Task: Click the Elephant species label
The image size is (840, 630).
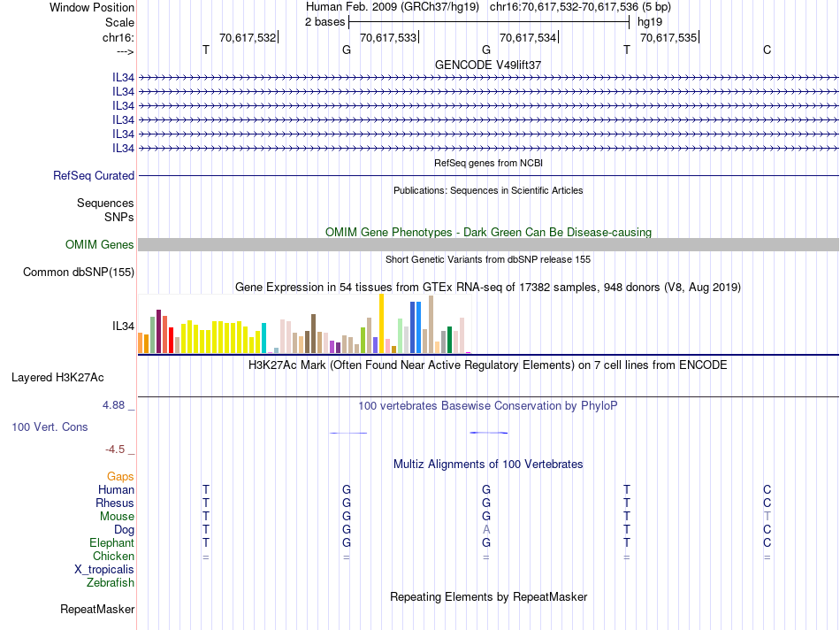Action: point(111,542)
